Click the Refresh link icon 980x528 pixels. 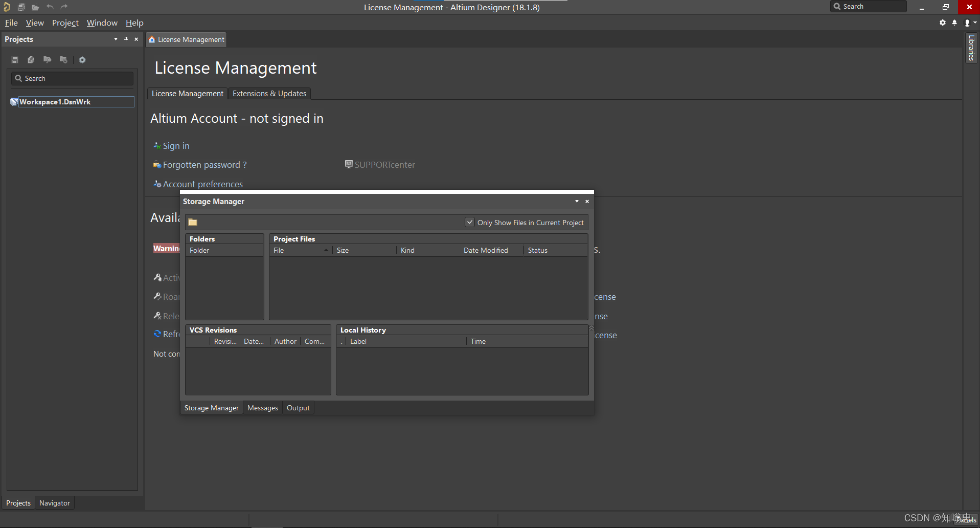pyautogui.click(x=157, y=334)
